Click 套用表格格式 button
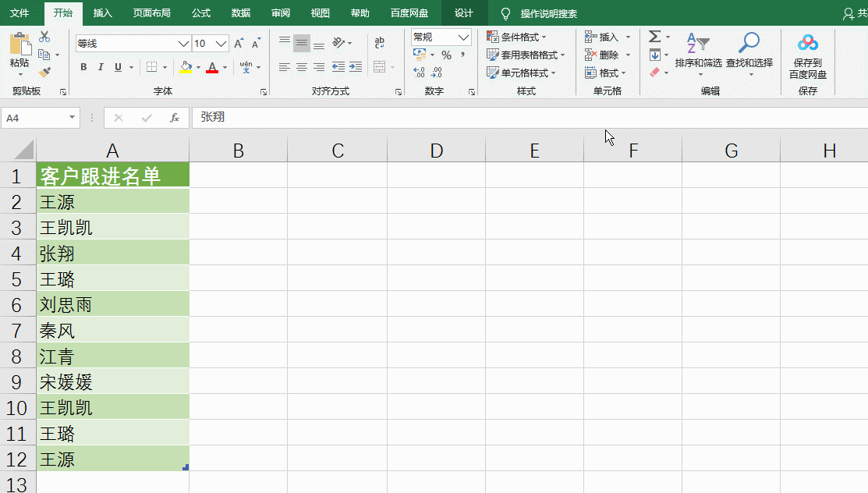The width and height of the screenshot is (868, 493). tap(521, 55)
